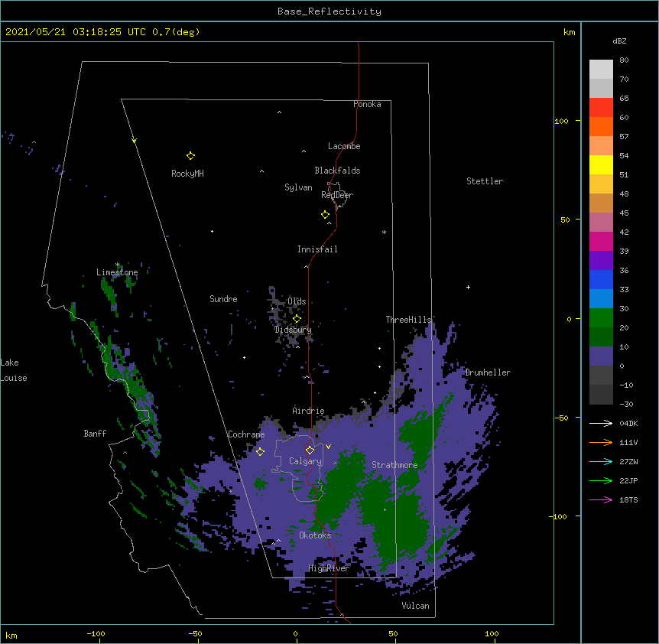Click the white 04DK arrow legend icon
This screenshot has height=644, width=659.
tap(601, 423)
